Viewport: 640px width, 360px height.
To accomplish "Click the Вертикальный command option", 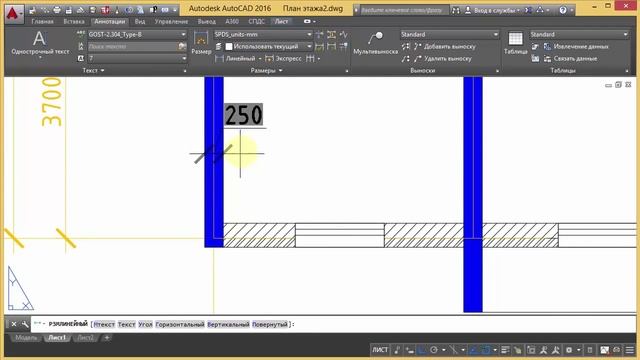I will pyautogui.click(x=229, y=324).
